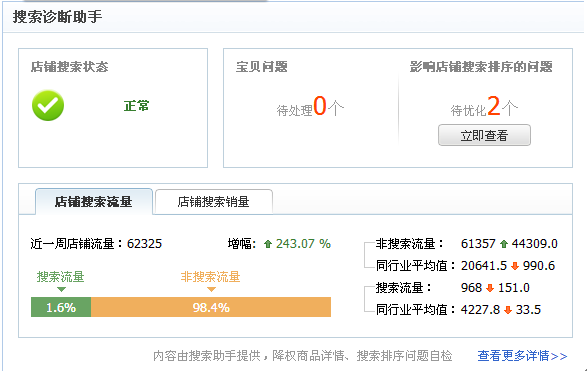The height and width of the screenshot is (371, 587).
Task: Click the 立即查看 button
Action: coord(484,135)
